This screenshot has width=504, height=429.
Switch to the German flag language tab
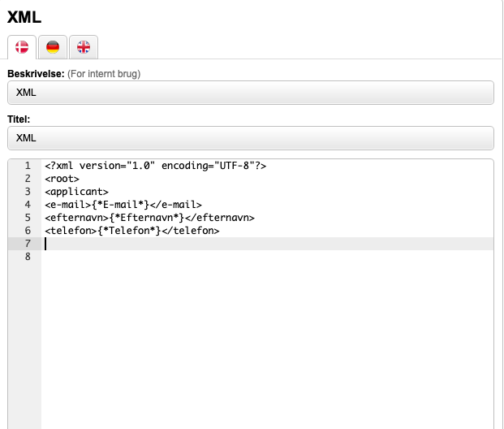pyautogui.click(x=53, y=48)
